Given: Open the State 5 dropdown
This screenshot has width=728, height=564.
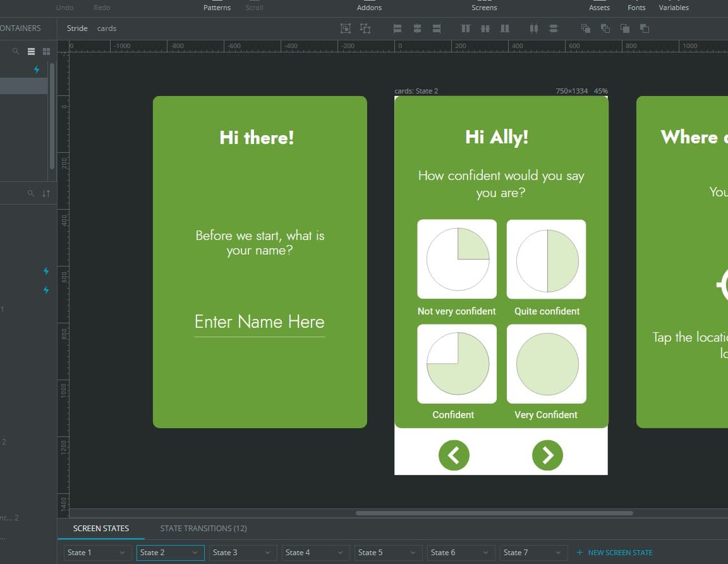Looking at the screenshot, I should click(413, 552).
